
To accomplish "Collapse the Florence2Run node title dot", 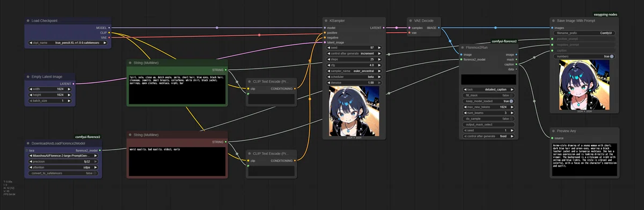I will point(463,48).
